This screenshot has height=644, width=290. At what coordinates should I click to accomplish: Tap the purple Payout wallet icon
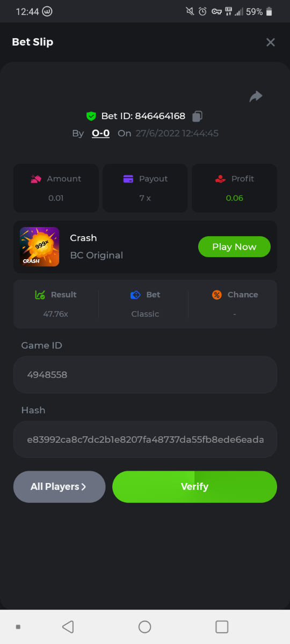point(128,179)
